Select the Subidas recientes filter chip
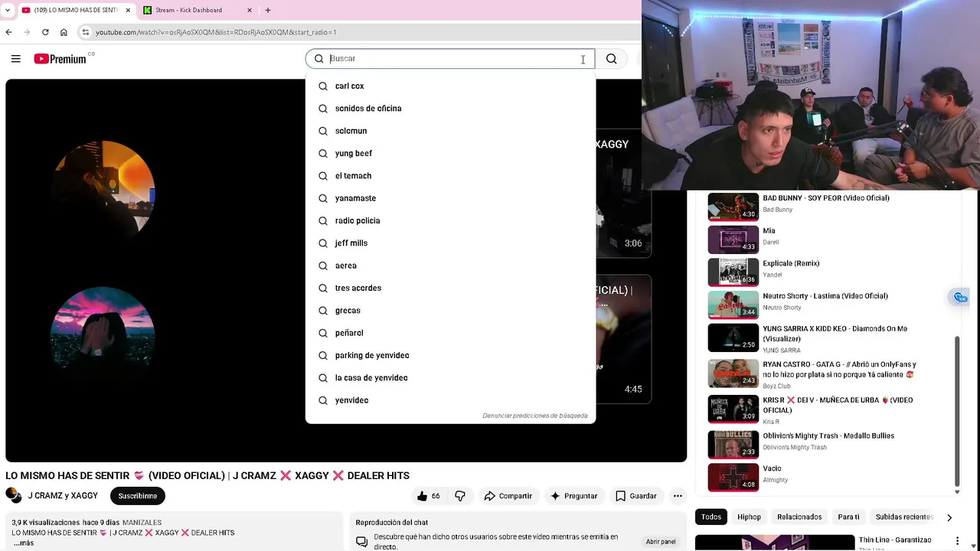This screenshot has width=980, height=551. click(904, 517)
